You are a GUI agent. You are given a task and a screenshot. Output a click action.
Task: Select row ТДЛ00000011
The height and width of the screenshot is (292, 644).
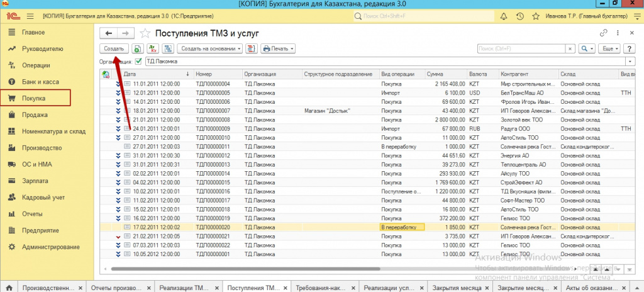click(x=367, y=147)
